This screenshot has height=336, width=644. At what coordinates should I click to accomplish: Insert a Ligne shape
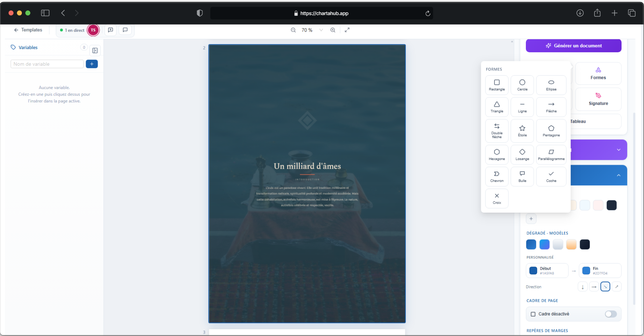(x=522, y=107)
